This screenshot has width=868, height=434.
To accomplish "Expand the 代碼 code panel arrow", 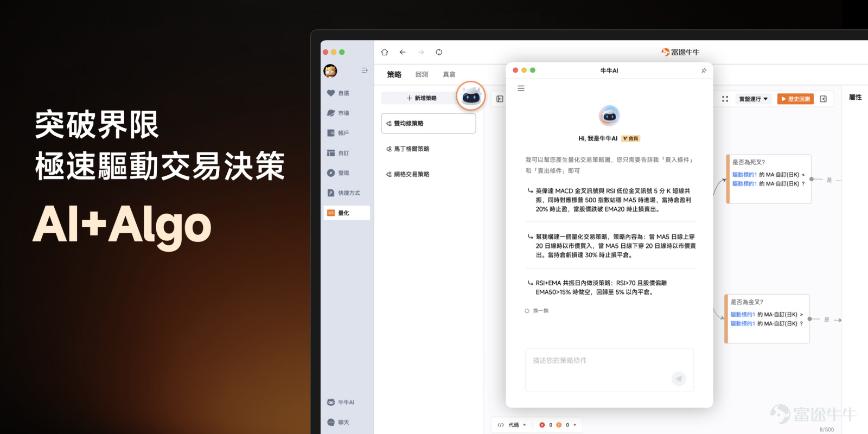I will pyautogui.click(x=525, y=425).
